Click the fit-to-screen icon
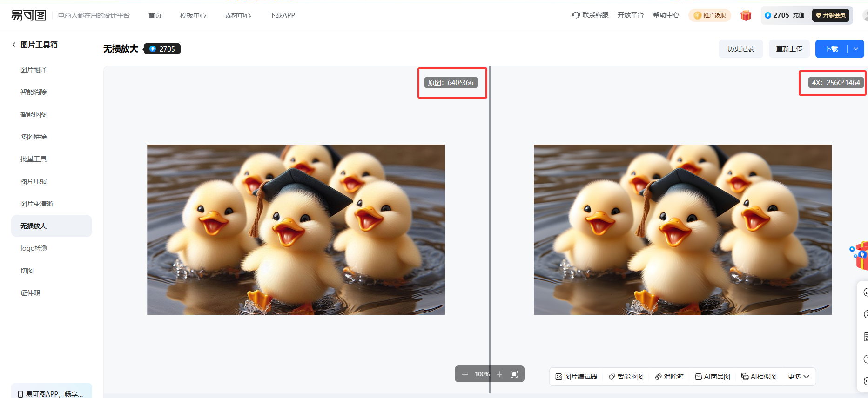 coord(514,374)
